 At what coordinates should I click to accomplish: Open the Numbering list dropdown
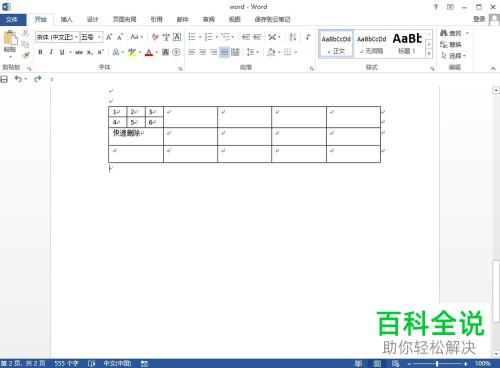[x=217, y=37]
